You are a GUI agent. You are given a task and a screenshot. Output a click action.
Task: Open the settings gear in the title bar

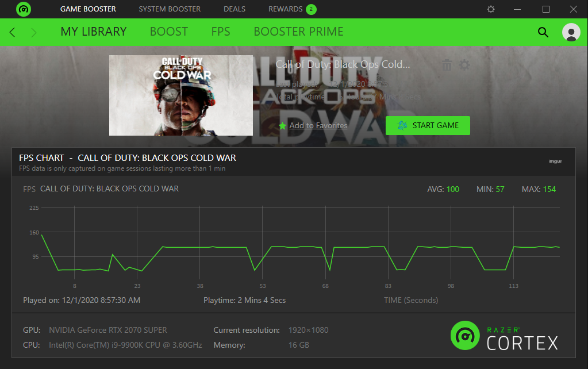pyautogui.click(x=491, y=9)
